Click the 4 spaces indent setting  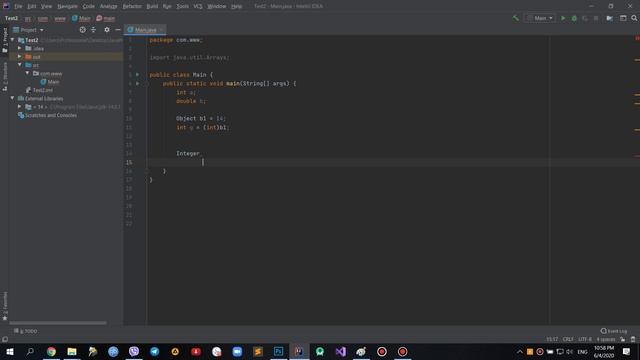(x=606, y=339)
